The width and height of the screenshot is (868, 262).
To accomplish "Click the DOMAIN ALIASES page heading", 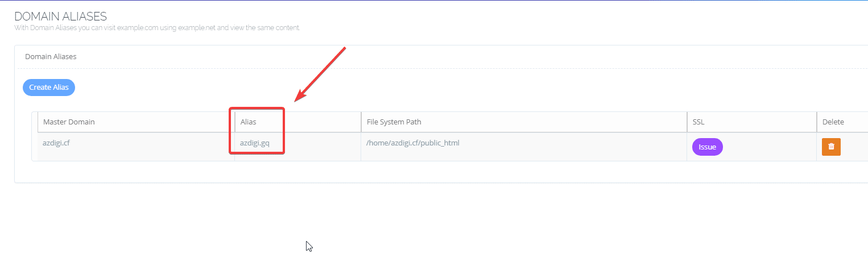I will click(60, 16).
